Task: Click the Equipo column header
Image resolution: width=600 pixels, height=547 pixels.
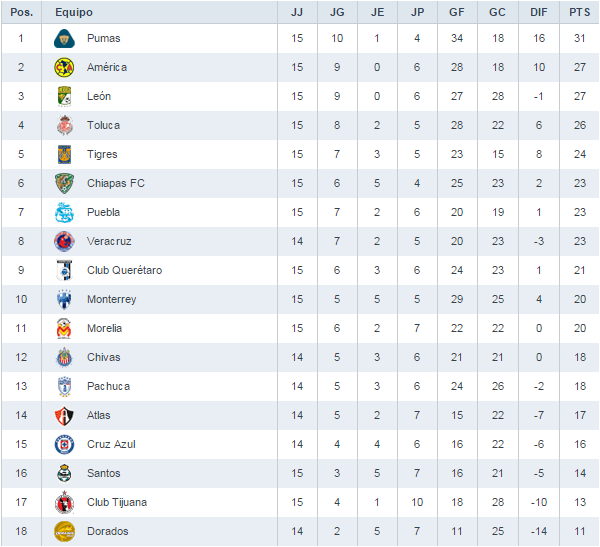Action: pos(74,12)
